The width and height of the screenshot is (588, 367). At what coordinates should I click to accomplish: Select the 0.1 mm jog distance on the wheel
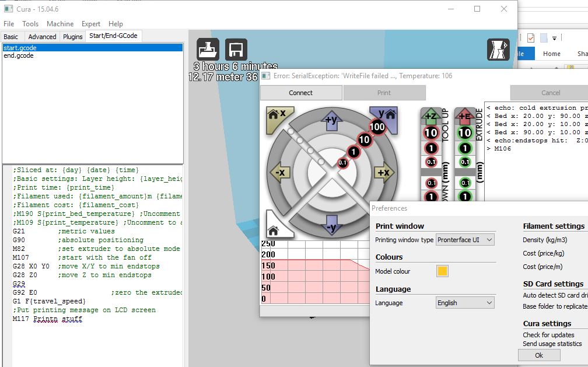coord(342,162)
